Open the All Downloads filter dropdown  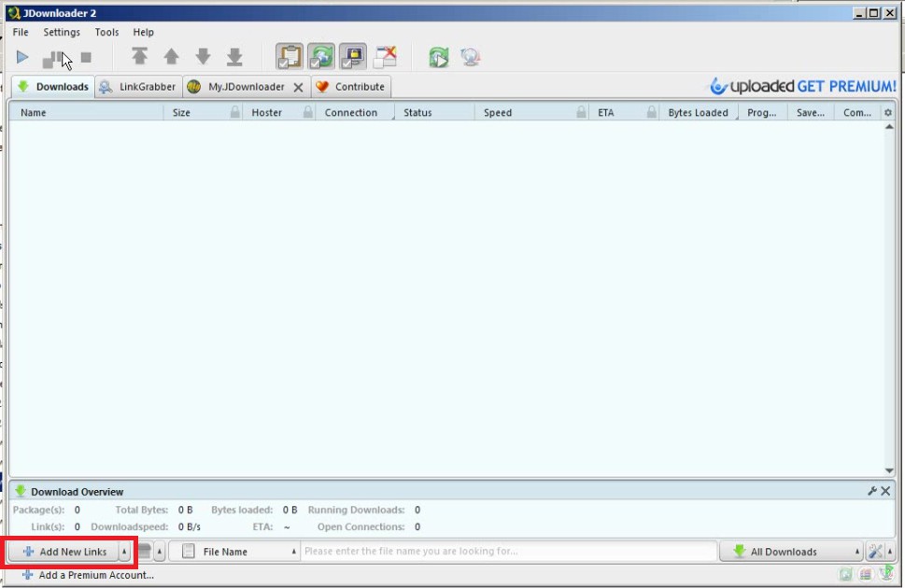click(x=791, y=552)
